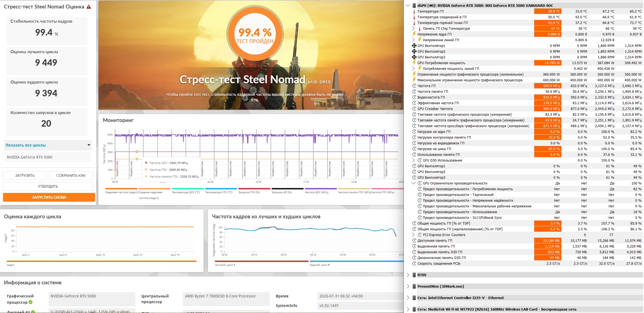The height and width of the screenshot is (313, 644).
Task: Click the fan icon of GPU Вентилятор1 RPM row
Action: tap(414, 46)
